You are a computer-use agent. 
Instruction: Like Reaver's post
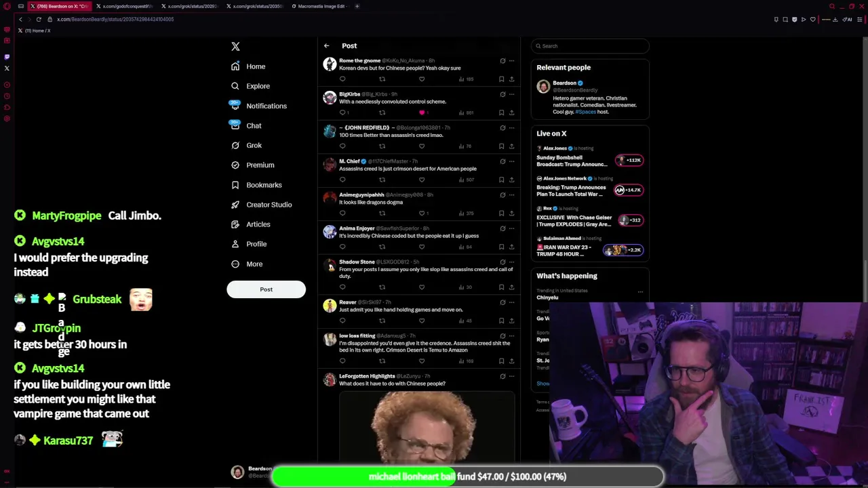(422, 321)
